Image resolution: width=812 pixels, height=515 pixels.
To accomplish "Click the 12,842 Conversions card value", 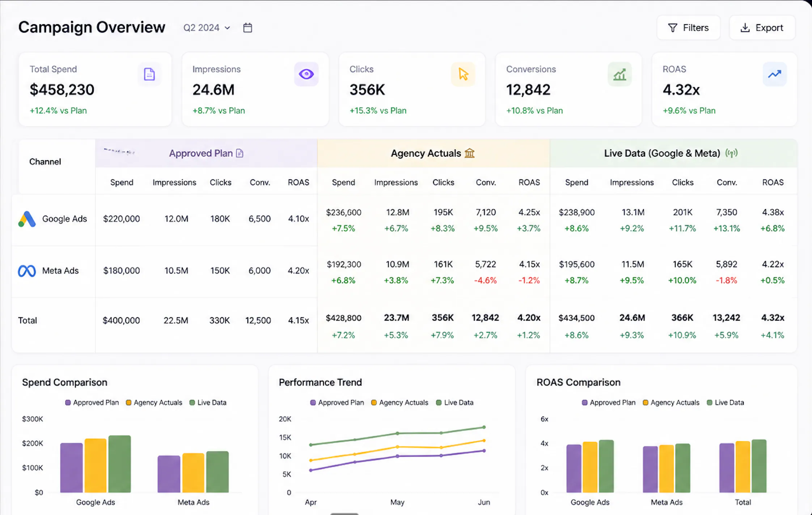I will pos(528,90).
